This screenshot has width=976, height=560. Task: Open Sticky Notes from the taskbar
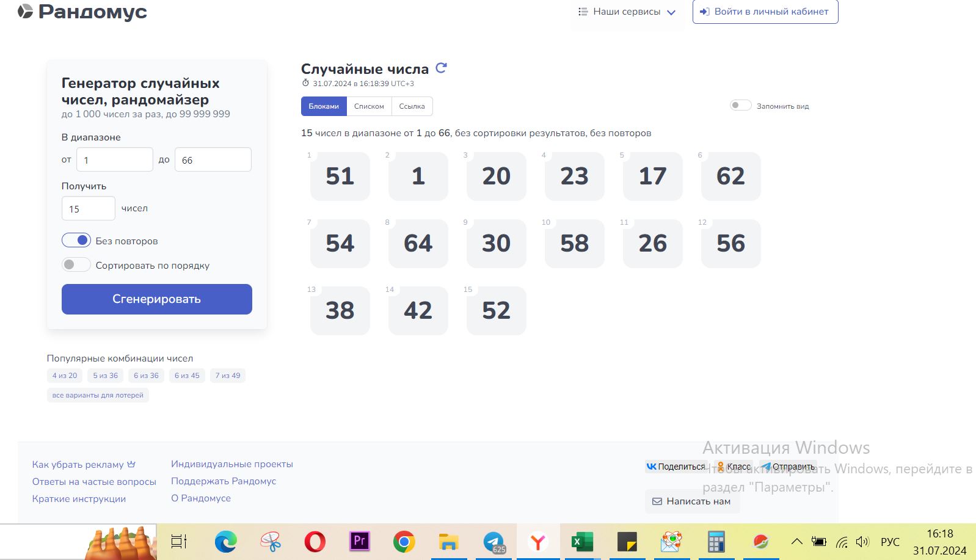pyautogui.click(x=627, y=542)
